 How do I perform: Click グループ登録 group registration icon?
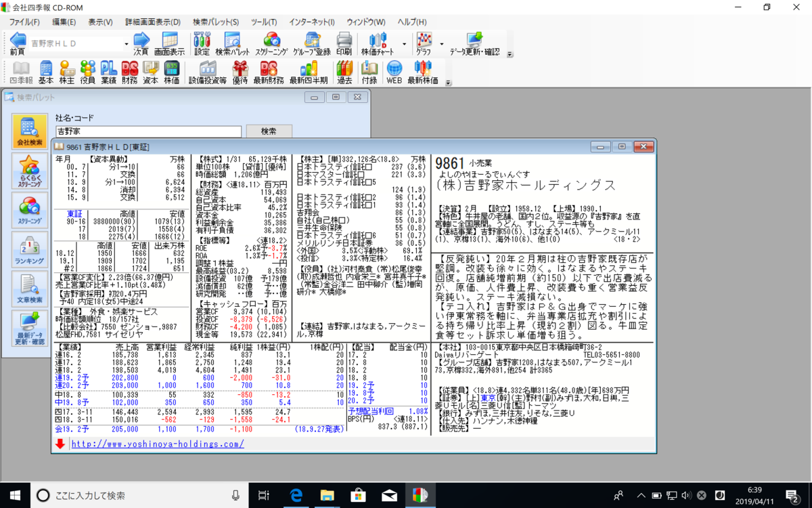point(312,43)
